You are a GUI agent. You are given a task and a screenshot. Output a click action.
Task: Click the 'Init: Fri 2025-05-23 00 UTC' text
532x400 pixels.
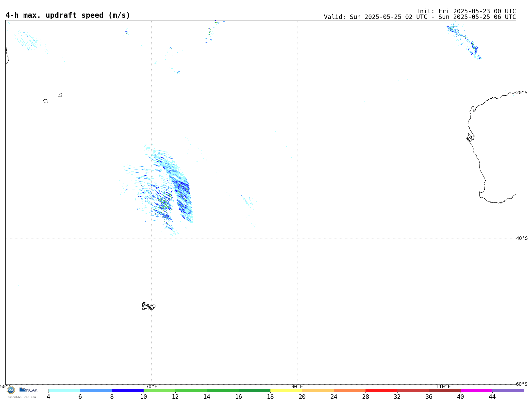(x=466, y=11)
